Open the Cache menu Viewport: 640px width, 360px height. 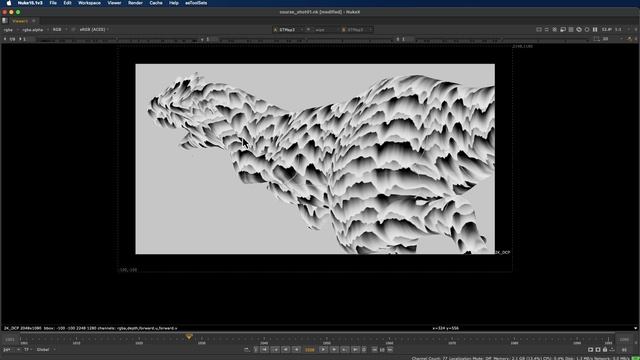coord(156,3)
